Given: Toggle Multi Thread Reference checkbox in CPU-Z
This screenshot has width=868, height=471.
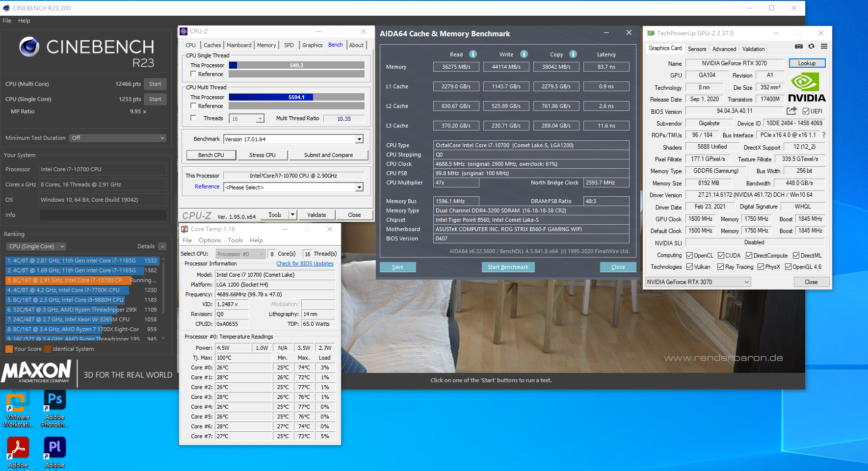Looking at the screenshot, I should coord(193,106).
